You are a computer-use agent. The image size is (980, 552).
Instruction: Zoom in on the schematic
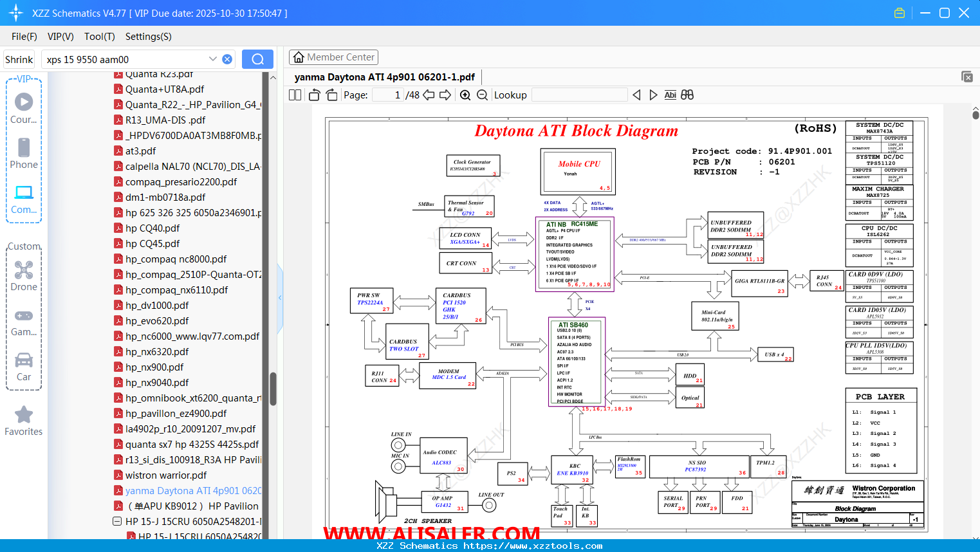coord(465,95)
